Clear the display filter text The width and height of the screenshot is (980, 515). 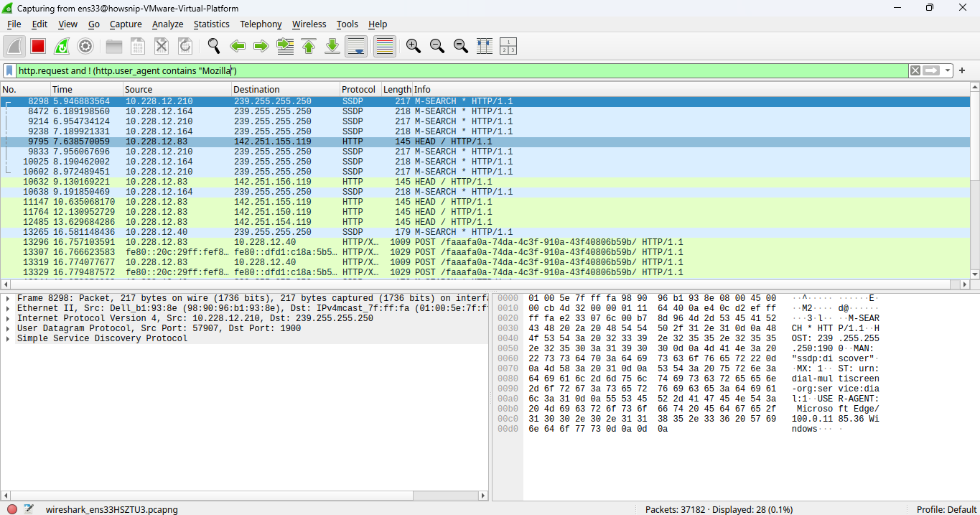[915, 70]
